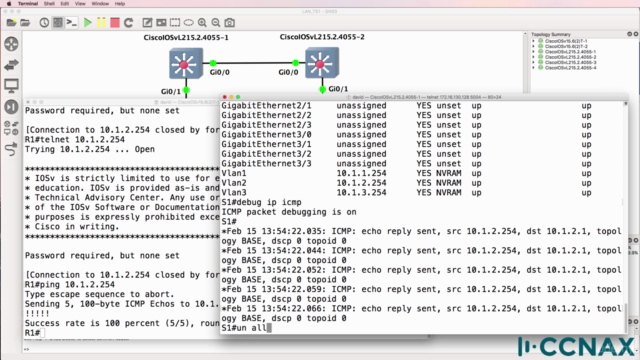This screenshot has height=360, width=640.
Task: Click the Open project folder icon
Action: click(25, 22)
